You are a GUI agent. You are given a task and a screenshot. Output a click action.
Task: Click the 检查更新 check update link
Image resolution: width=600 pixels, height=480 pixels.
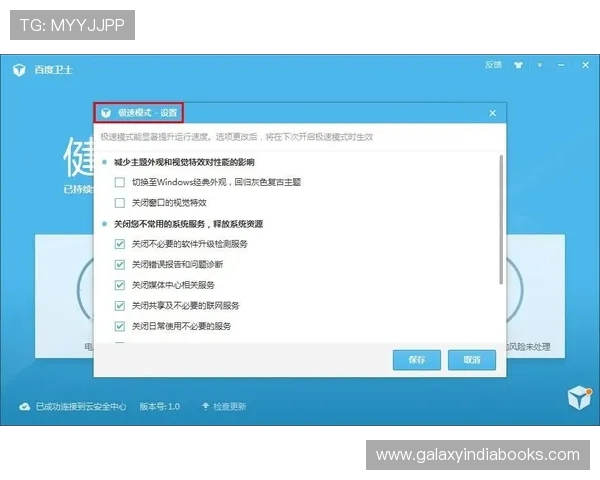230,407
